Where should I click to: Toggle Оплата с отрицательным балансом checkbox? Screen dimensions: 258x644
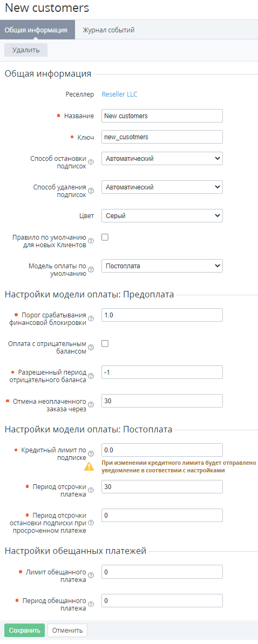coord(105,344)
